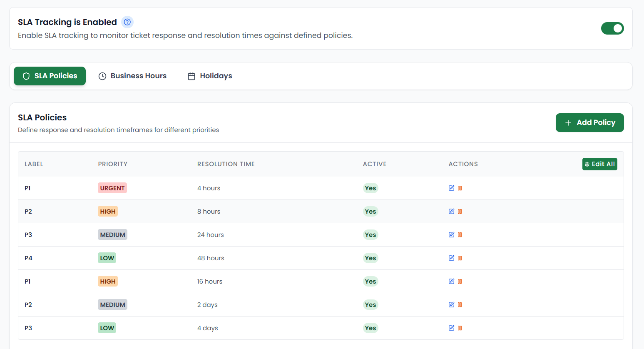The image size is (644, 349).
Task: Pause the P3 Medium 24-hour policy
Action: [460, 234]
